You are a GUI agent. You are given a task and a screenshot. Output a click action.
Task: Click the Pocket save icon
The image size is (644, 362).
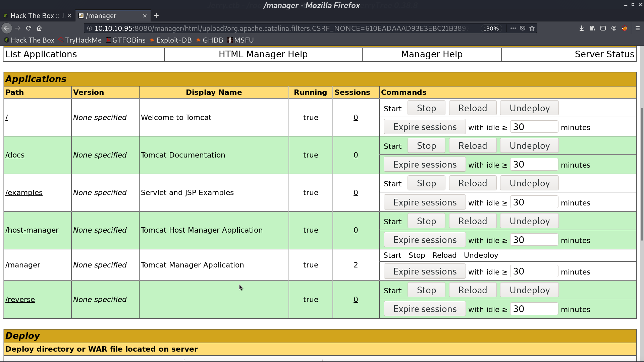pos(523,28)
